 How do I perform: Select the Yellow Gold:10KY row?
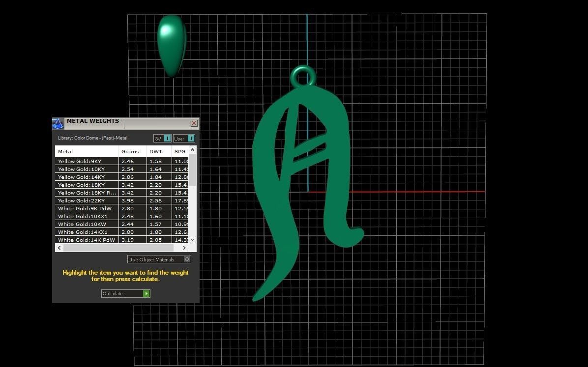point(122,169)
